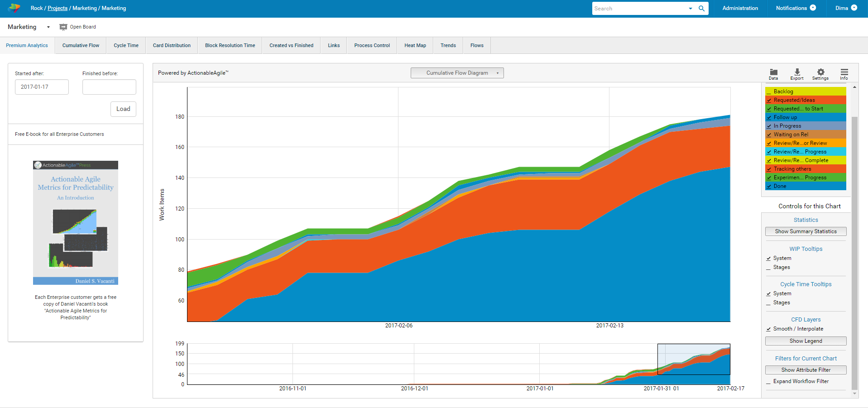Open the Info hamburger menu icon

[844, 72]
